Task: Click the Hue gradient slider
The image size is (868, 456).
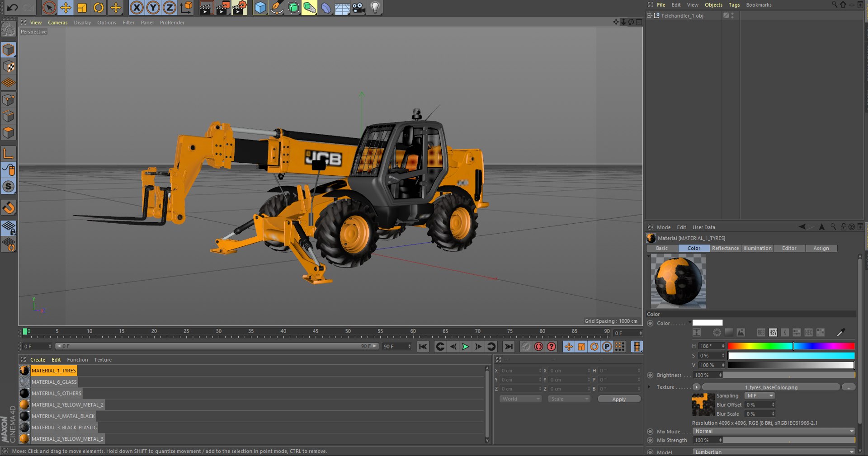Action: click(x=791, y=346)
